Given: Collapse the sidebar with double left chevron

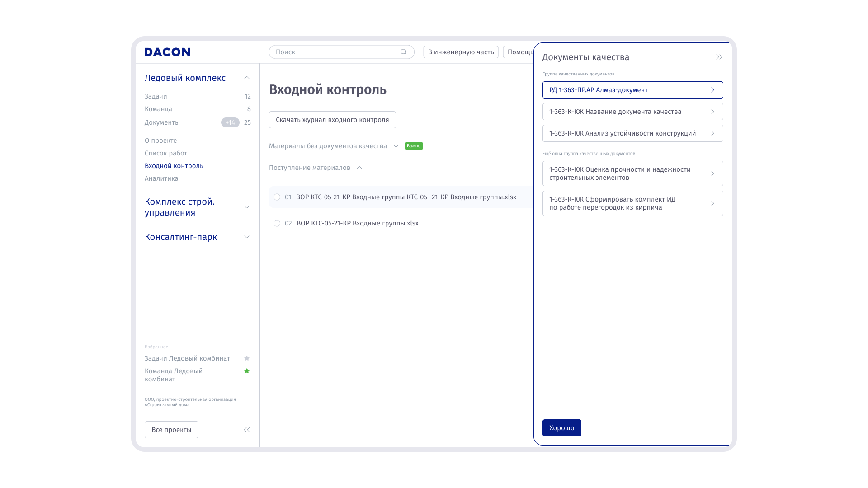Looking at the screenshot, I should tap(247, 430).
